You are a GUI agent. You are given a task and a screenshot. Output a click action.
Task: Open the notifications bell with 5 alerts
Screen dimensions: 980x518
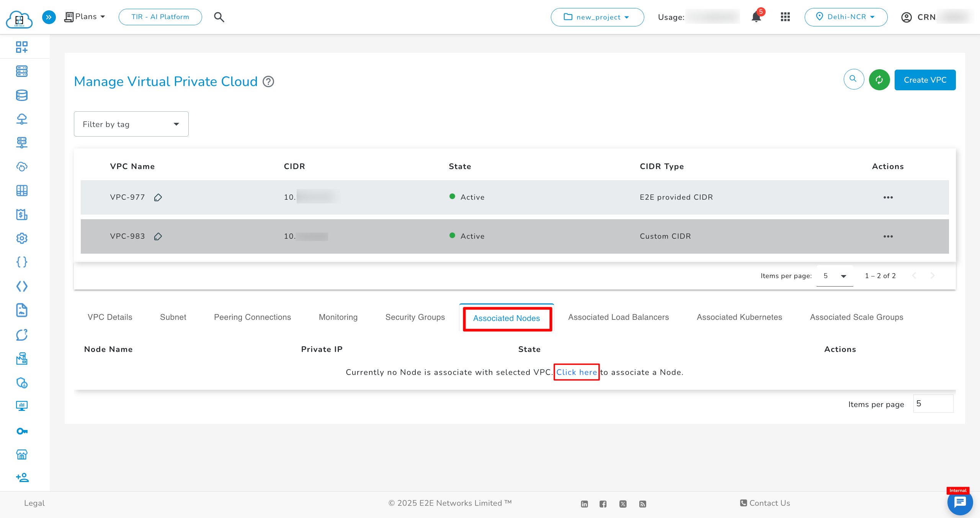756,17
